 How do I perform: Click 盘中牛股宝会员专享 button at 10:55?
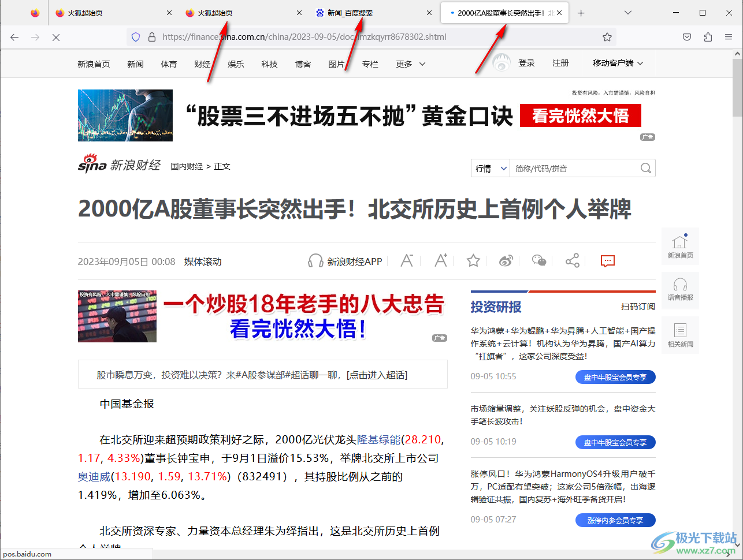[615, 377]
